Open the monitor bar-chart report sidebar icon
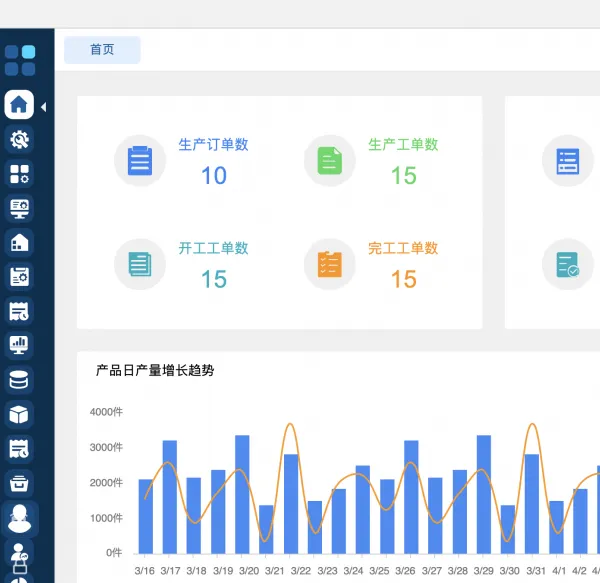600x583 pixels. (x=19, y=345)
